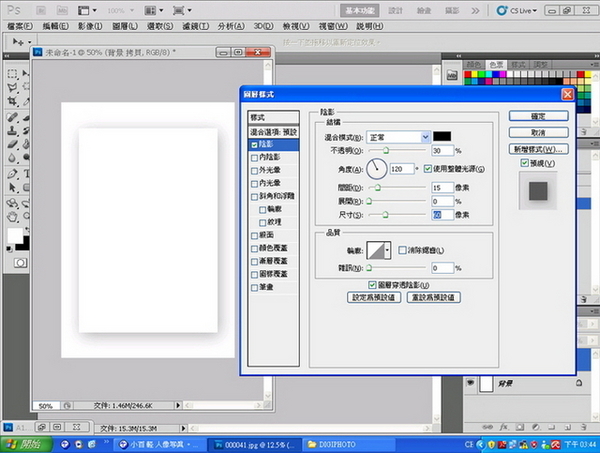Toggle the 預視 preview checkbox
The height and width of the screenshot is (453, 600).
coord(525,163)
